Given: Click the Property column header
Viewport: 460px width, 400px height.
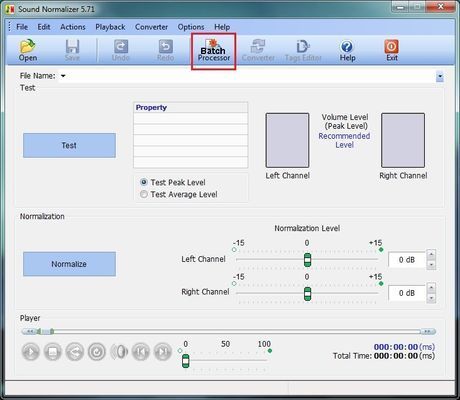Looking at the screenshot, I should point(191,107).
